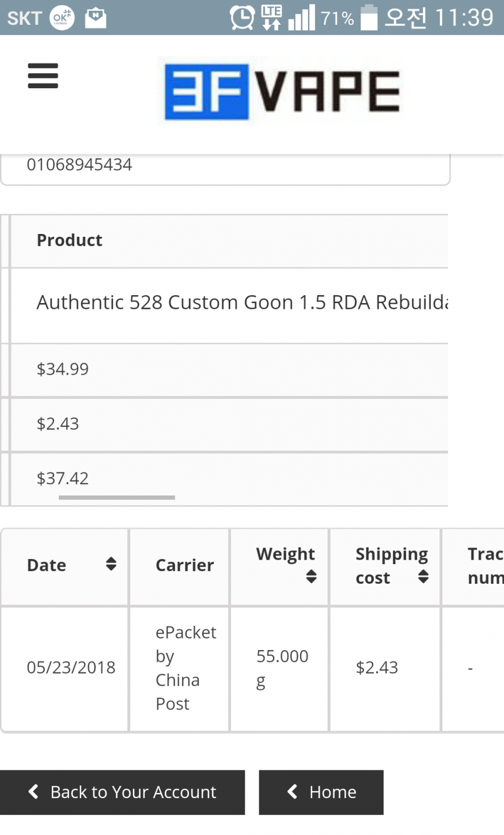
Task: Tap the 05/23/2018 shipment date cell
Action: [x=71, y=667]
